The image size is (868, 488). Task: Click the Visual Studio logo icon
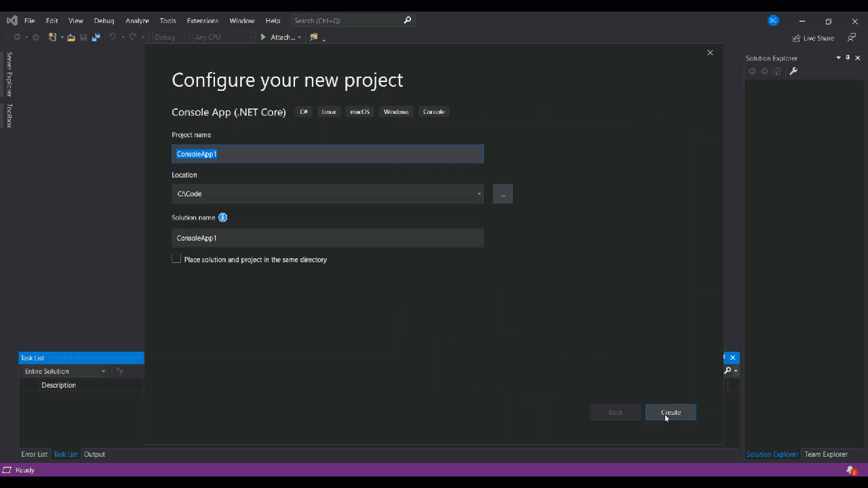click(x=12, y=20)
